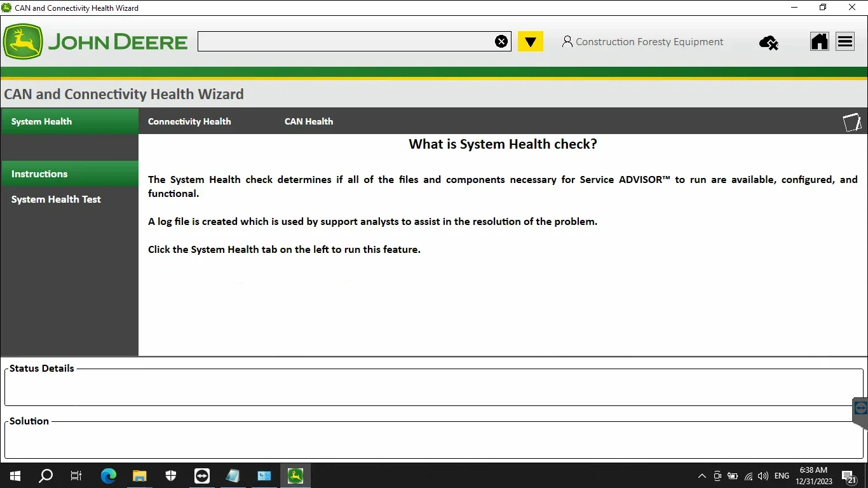This screenshot has width=868, height=488.
Task: Click the Construction Foresty Equipment label
Action: click(x=649, y=42)
